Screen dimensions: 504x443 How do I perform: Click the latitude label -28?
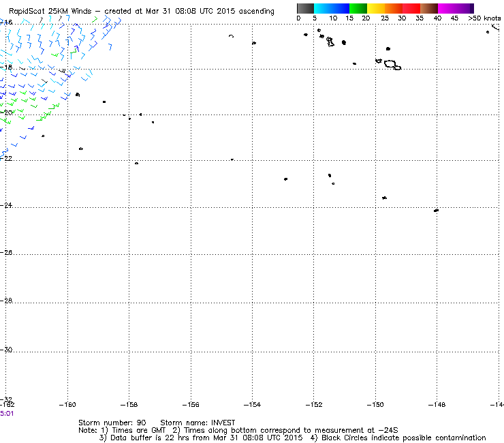[x=6, y=301]
